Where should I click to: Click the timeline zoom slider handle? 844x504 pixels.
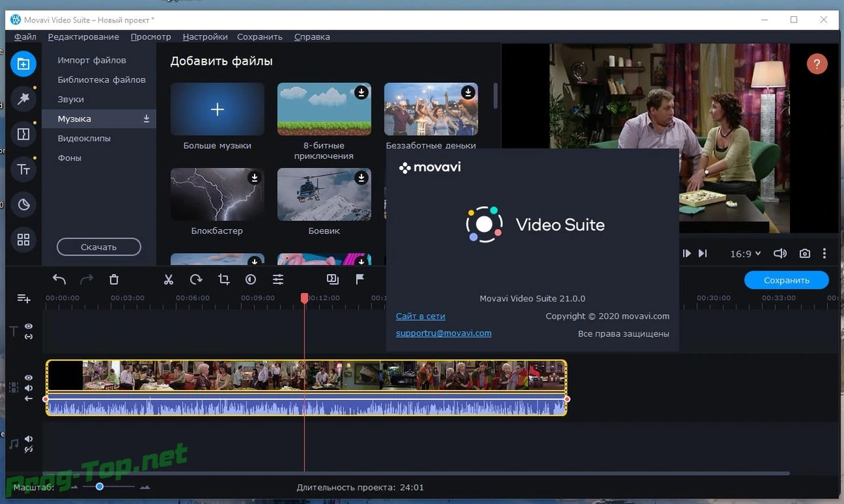[x=100, y=486]
